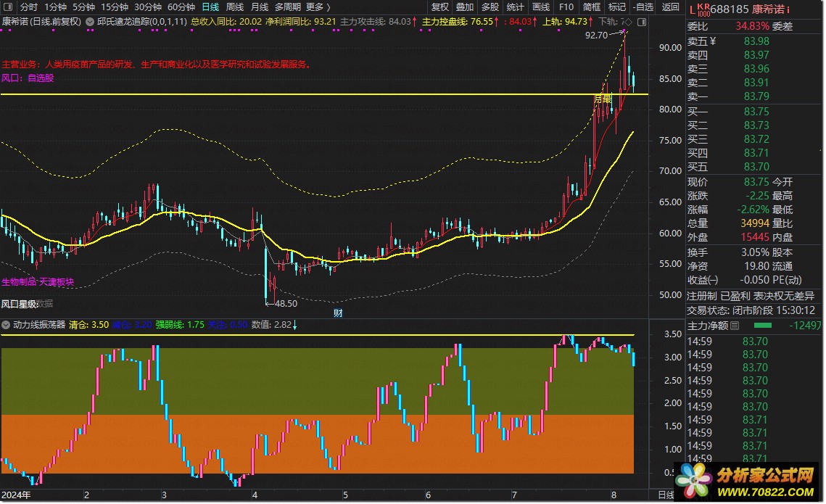Screen dimensions: 826x504
Task: Click the 日线 period label at bottom right
Action: pyautogui.click(x=666, y=495)
